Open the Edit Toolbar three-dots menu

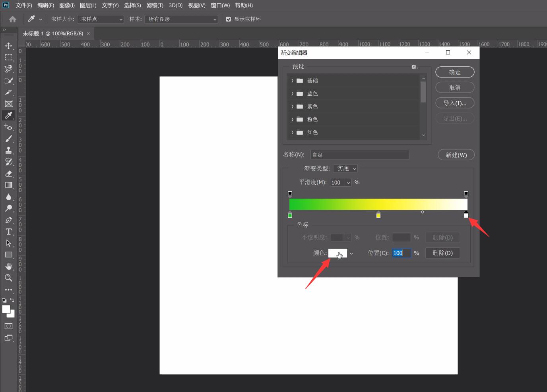pyautogui.click(x=8, y=290)
